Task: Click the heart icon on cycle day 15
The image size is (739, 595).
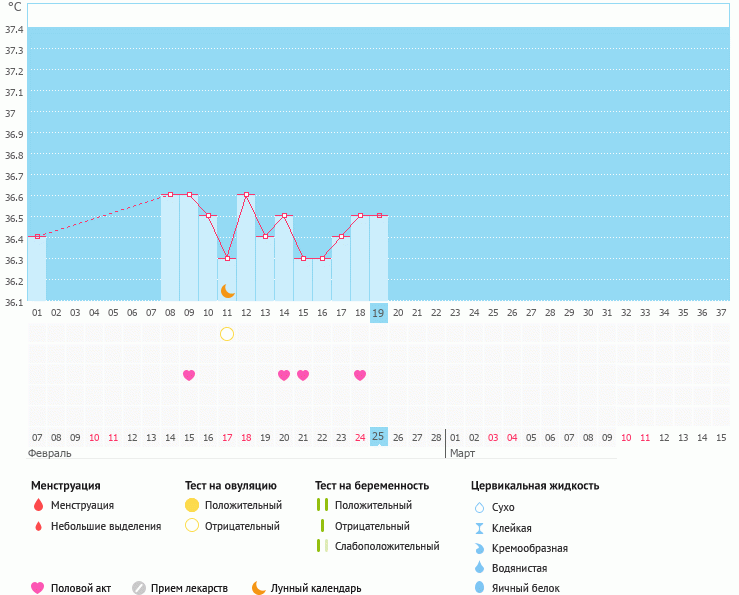Action: pos(303,375)
